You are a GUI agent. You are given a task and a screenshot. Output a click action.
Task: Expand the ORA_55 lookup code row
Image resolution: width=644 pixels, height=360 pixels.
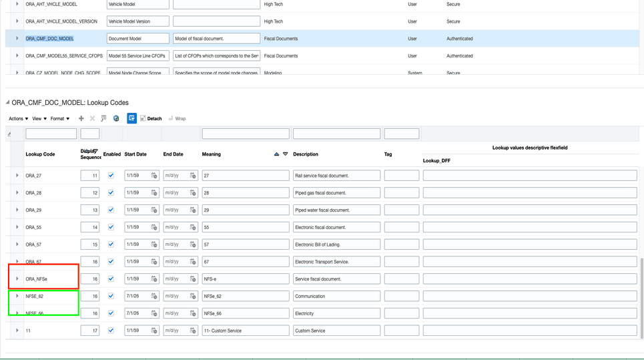[x=17, y=227]
